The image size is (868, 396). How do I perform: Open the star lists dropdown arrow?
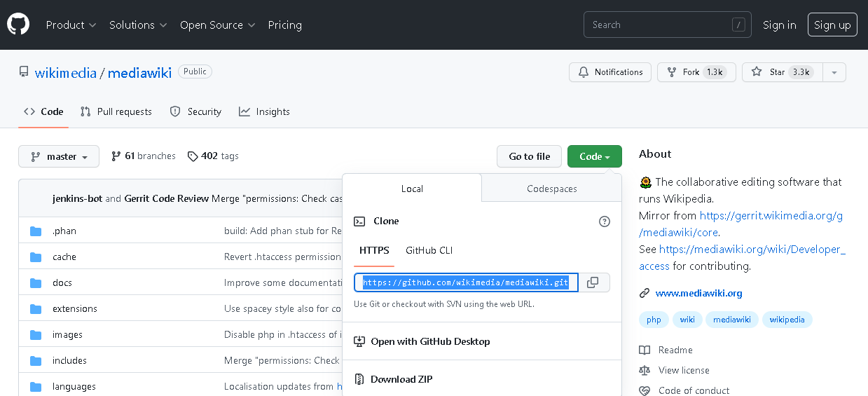(834, 72)
